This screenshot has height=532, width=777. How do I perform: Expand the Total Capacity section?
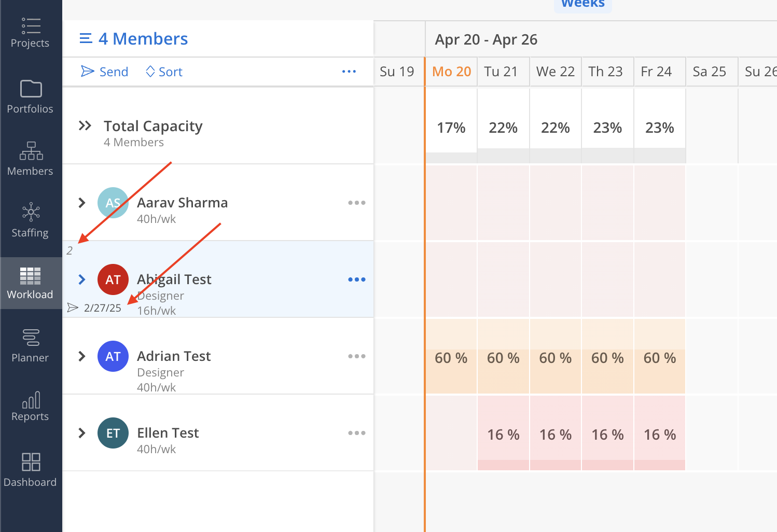pyautogui.click(x=85, y=126)
